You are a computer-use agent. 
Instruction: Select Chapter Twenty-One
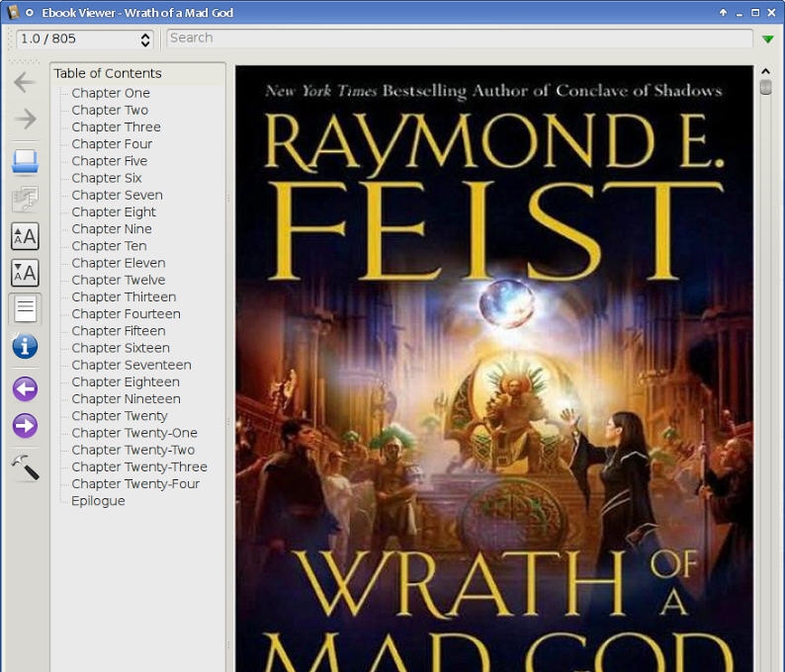point(134,433)
